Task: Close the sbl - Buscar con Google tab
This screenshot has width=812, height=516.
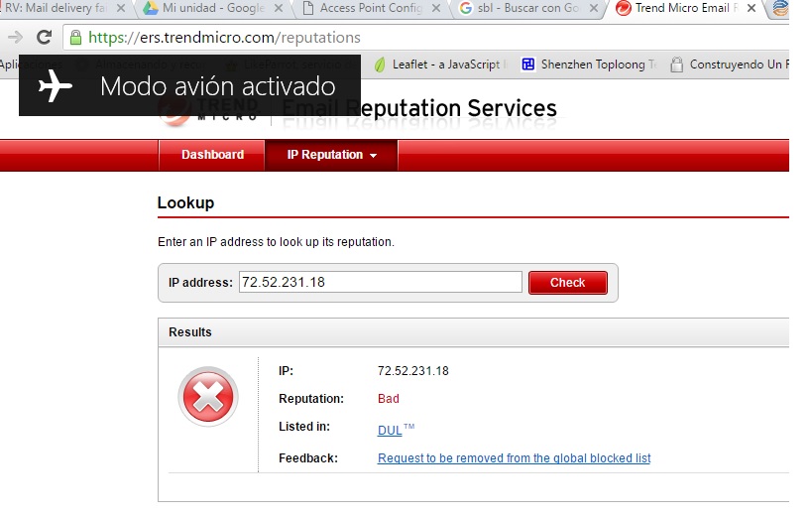Action: point(594,8)
